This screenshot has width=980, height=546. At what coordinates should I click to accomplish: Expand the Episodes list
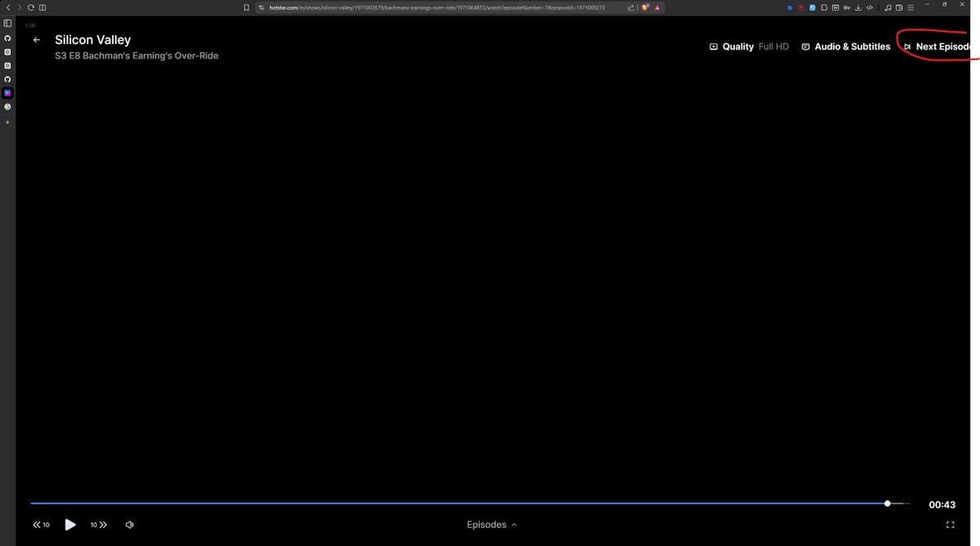(x=492, y=525)
